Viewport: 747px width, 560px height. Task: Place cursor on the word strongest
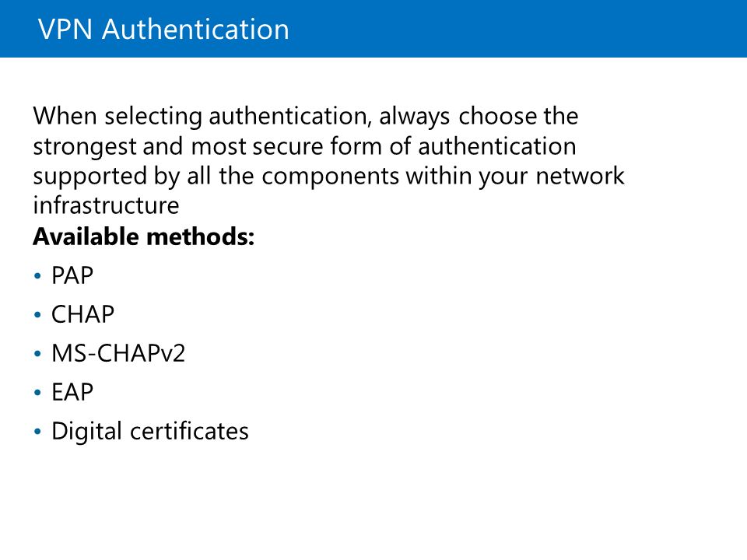click(x=85, y=147)
